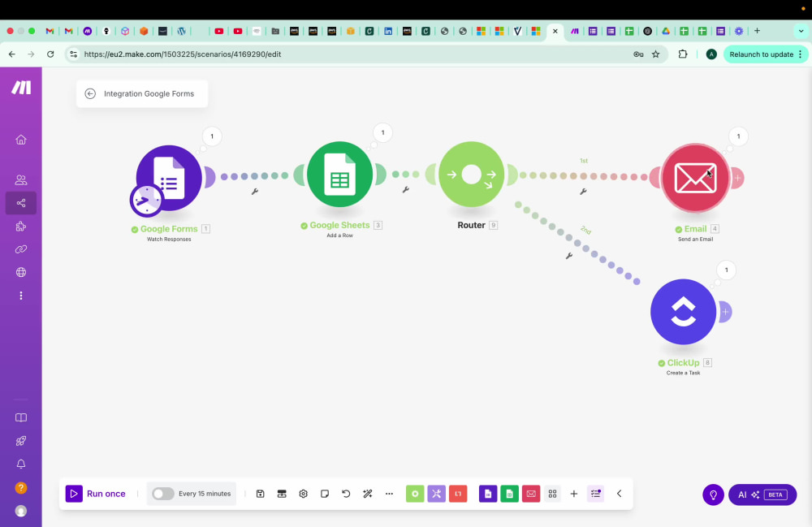
Task: Open Team in the left sidebar
Action: coord(21,180)
